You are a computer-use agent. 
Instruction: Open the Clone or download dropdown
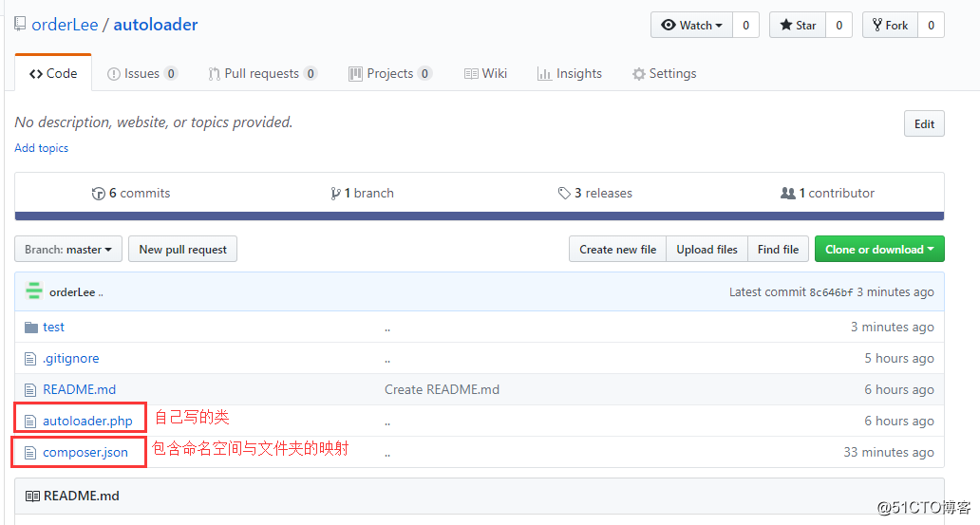879,249
